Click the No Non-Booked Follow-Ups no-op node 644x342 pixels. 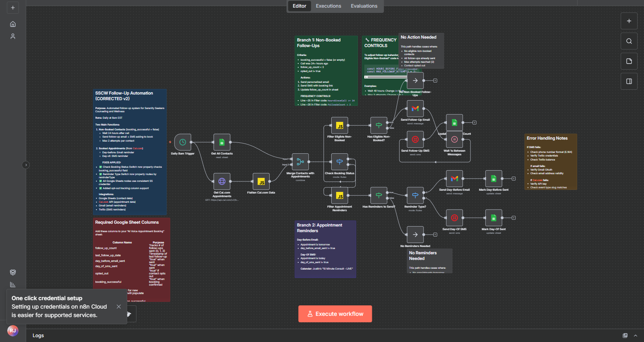415,80
